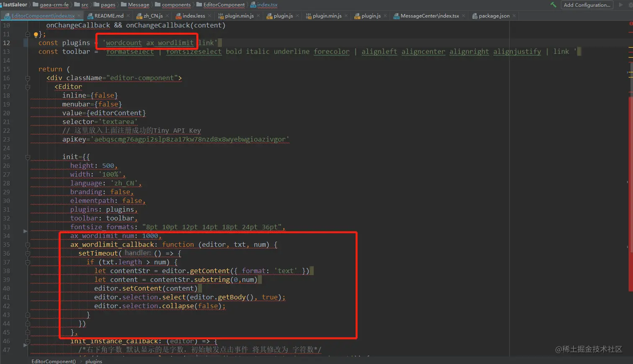Screen dimensions: 633x364
Task: Click the 'fontsize_formats' property name
Action: click(x=102, y=227)
